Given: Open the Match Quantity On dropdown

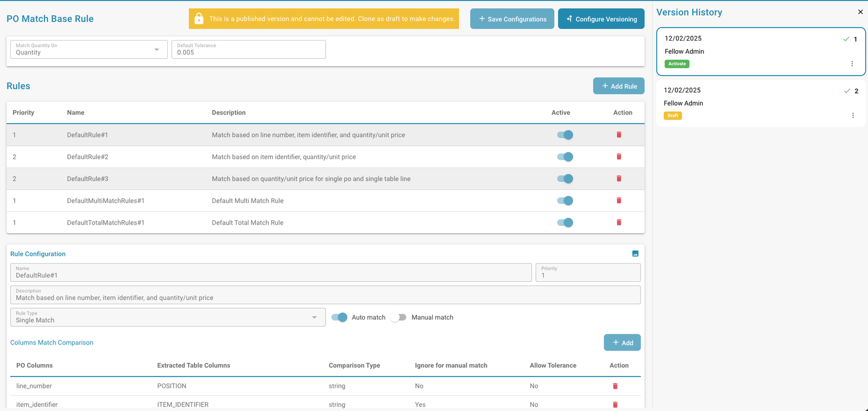Looking at the screenshot, I should pyautogui.click(x=89, y=50).
